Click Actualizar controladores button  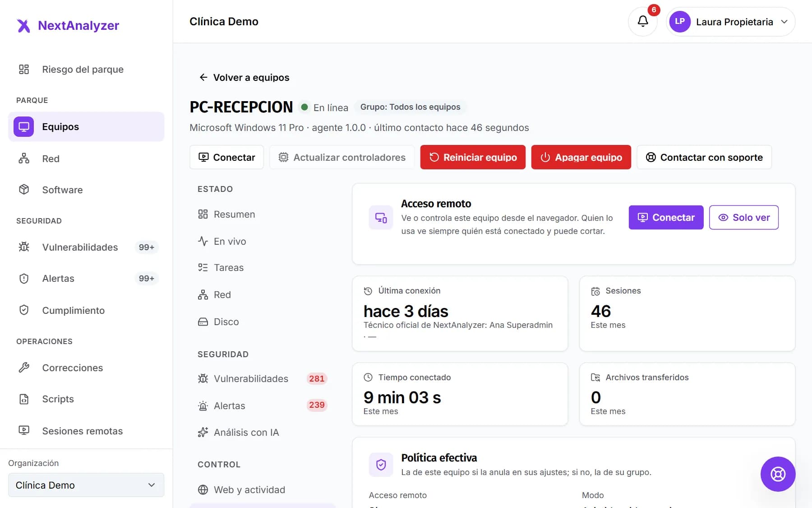pos(342,157)
